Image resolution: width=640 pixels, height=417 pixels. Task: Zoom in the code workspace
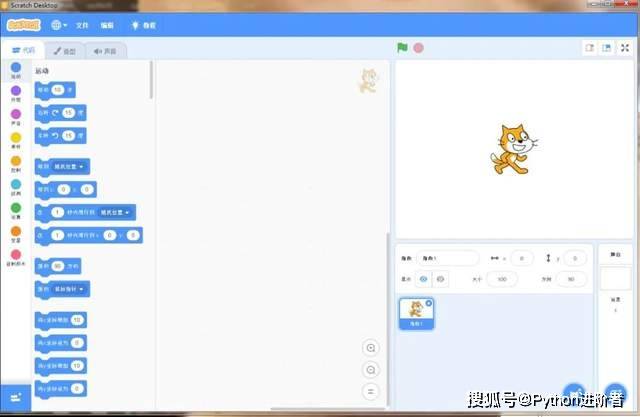[371, 348]
